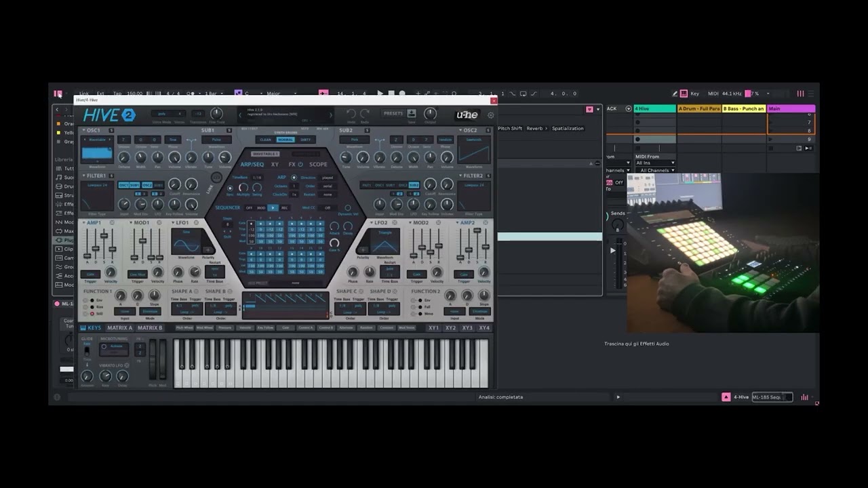
Task: Select Env radio in Function 1
Action: click(x=93, y=300)
